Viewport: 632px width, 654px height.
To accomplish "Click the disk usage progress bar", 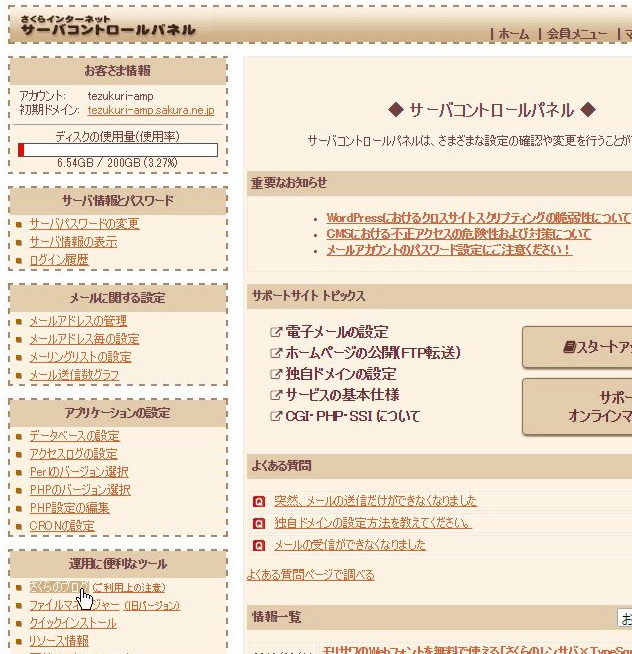I will tap(118, 150).
